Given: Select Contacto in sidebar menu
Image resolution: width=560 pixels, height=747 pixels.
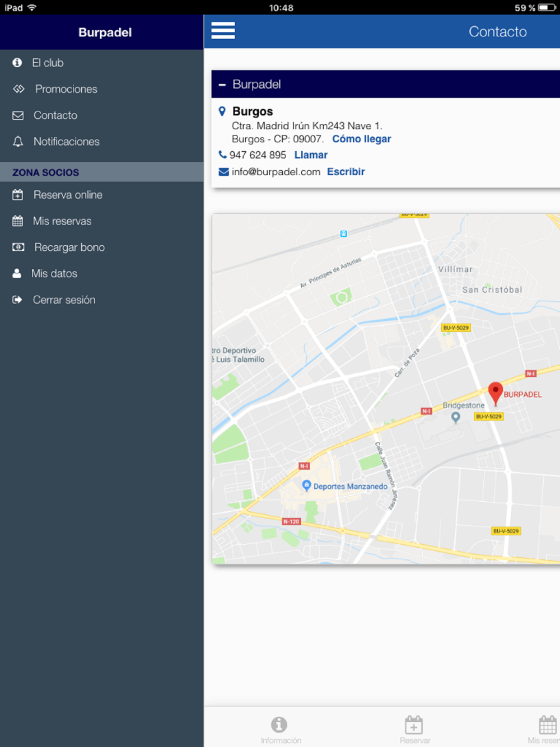Looking at the screenshot, I should tap(101, 115).
